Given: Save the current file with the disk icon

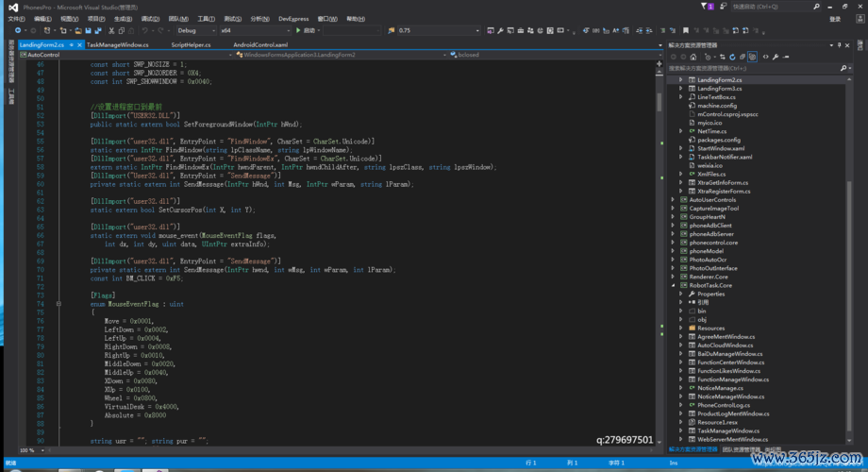Looking at the screenshot, I should tap(88, 30).
